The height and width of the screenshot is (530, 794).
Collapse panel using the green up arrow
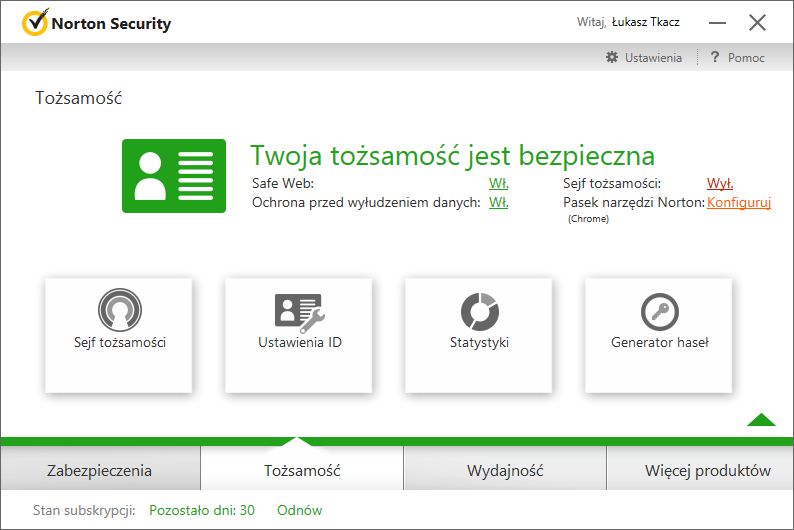click(761, 420)
